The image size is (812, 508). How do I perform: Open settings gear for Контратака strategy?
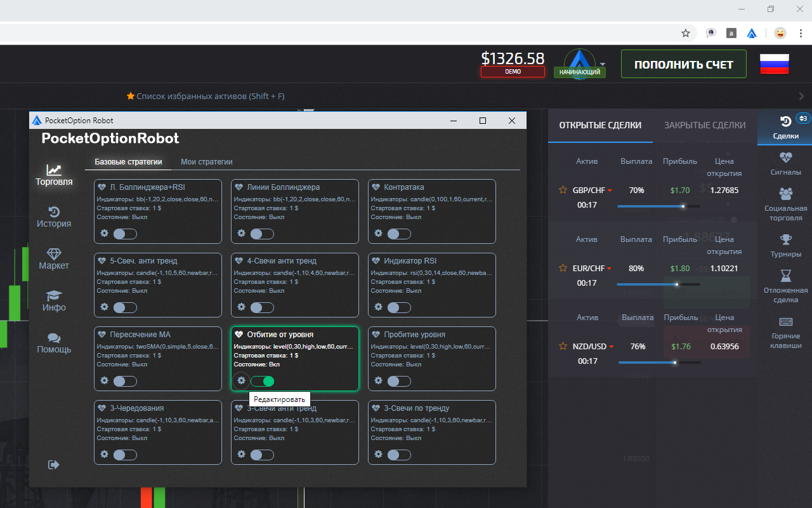coord(379,233)
